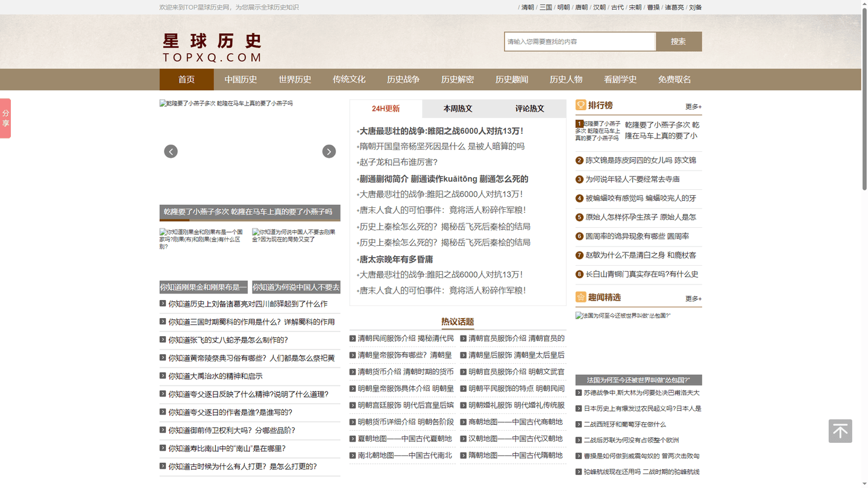Click thumbnail 你知道为何说中国人不要去刚果金
This screenshot has height=488, width=868.
(x=296, y=254)
